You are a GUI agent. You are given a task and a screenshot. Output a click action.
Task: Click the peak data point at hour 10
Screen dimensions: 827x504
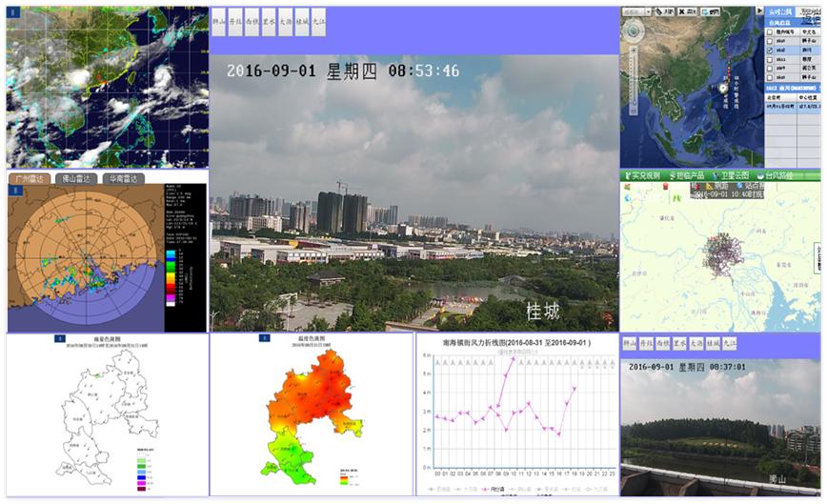click(514, 358)
